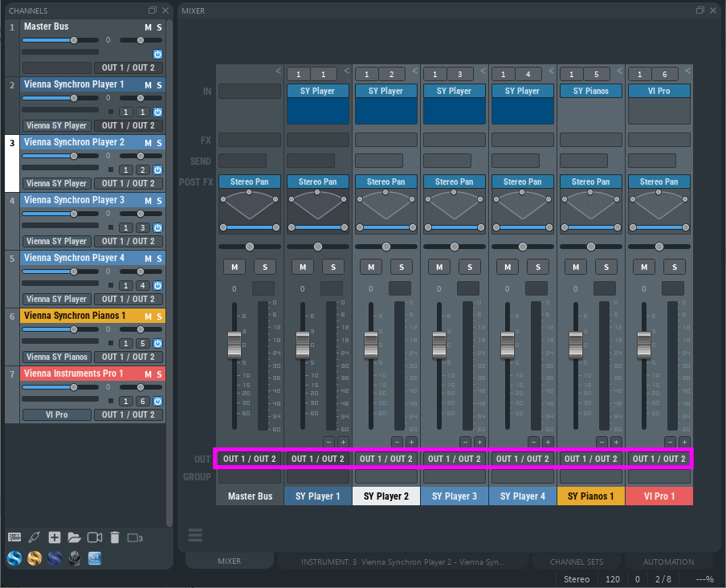Open the VI Pro plugin slot in mixer
Screen dimensions: 726x588
(x=659, y=92)
